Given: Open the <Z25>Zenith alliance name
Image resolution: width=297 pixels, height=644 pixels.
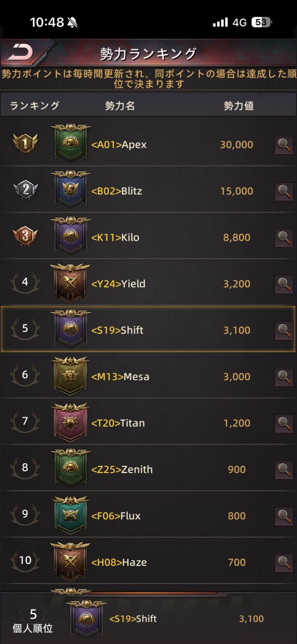Looking at the screenshot, I should [122, 470].
